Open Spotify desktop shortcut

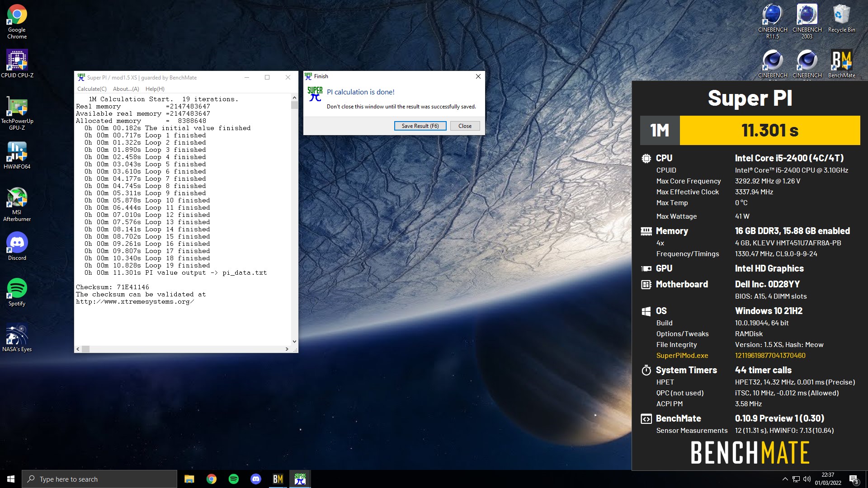(17, 292)
